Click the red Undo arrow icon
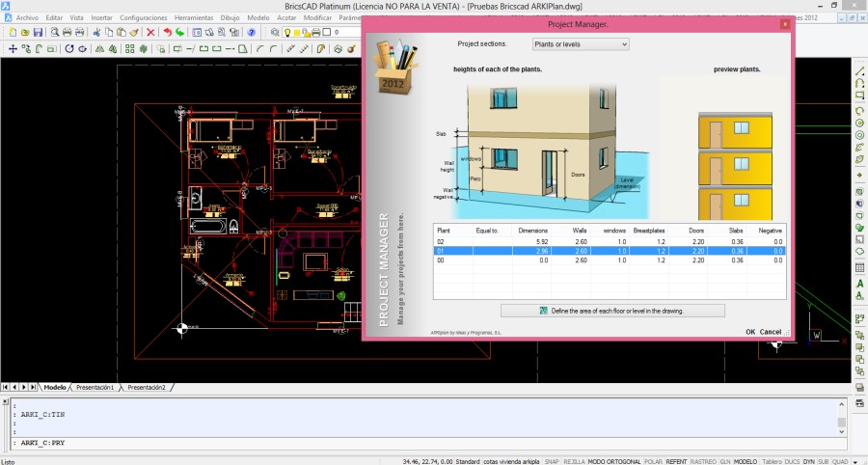 point(167,33)
